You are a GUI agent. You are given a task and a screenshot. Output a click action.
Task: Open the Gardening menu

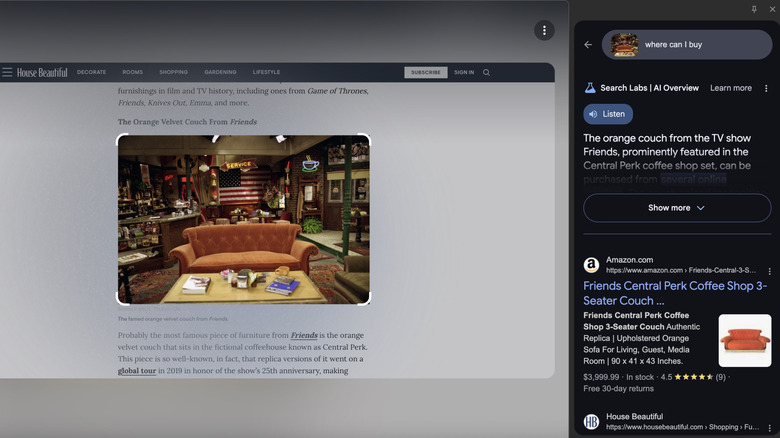pos(220,72)
